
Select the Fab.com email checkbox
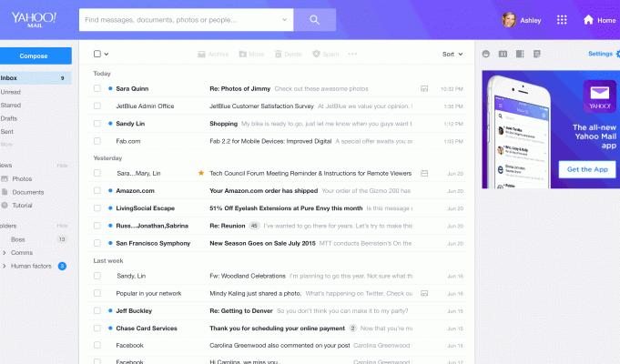pyautogui.click(x=97, y=141)
